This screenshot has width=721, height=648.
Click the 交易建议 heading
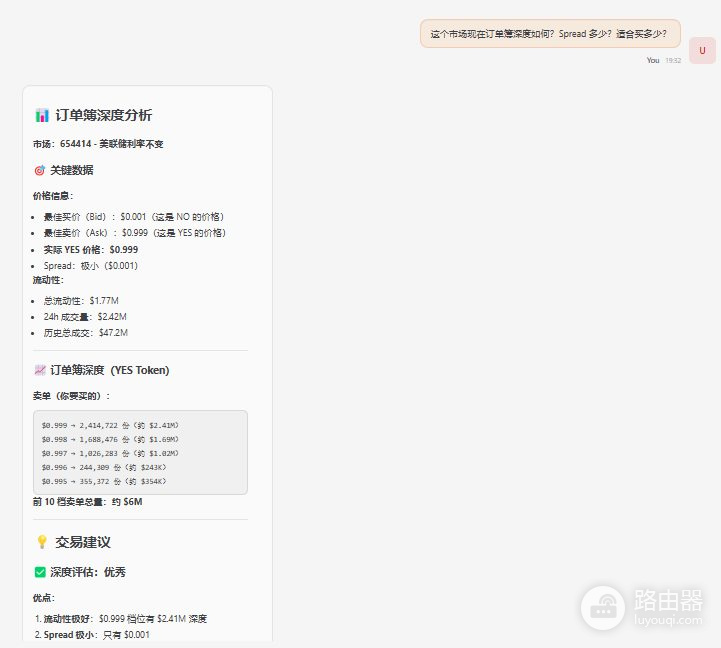point(83,542)
